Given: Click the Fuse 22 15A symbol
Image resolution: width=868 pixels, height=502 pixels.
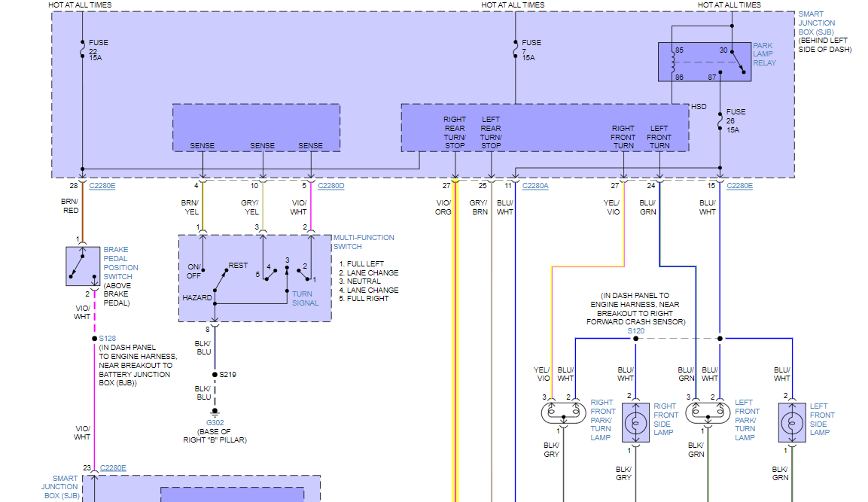Looking at the screenshot, I should click(x=83, y=49).
